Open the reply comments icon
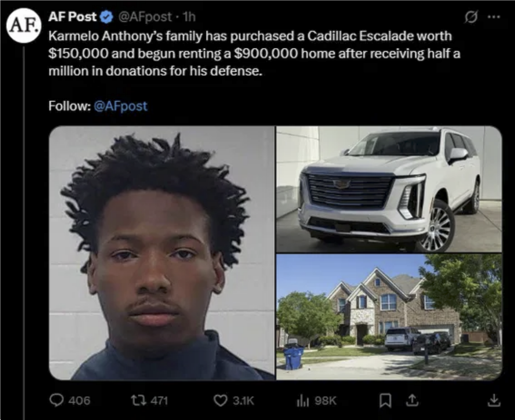 [57, 400]
